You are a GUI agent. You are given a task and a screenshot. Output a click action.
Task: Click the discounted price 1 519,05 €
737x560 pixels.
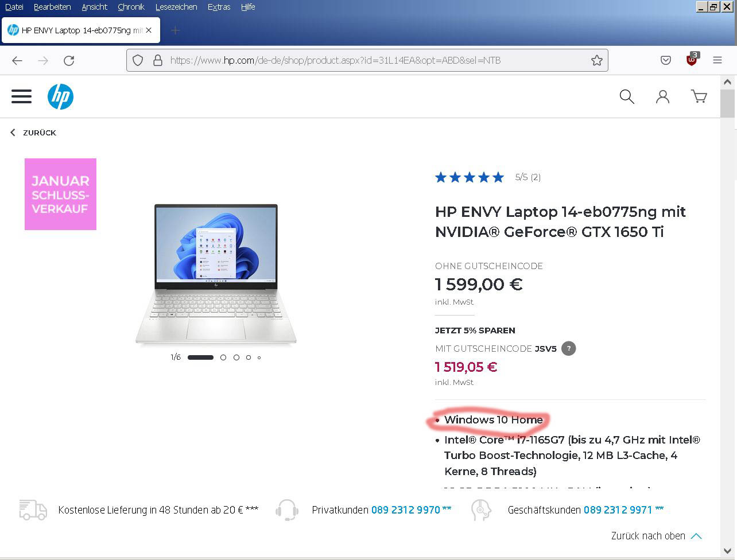click(466, 367)
